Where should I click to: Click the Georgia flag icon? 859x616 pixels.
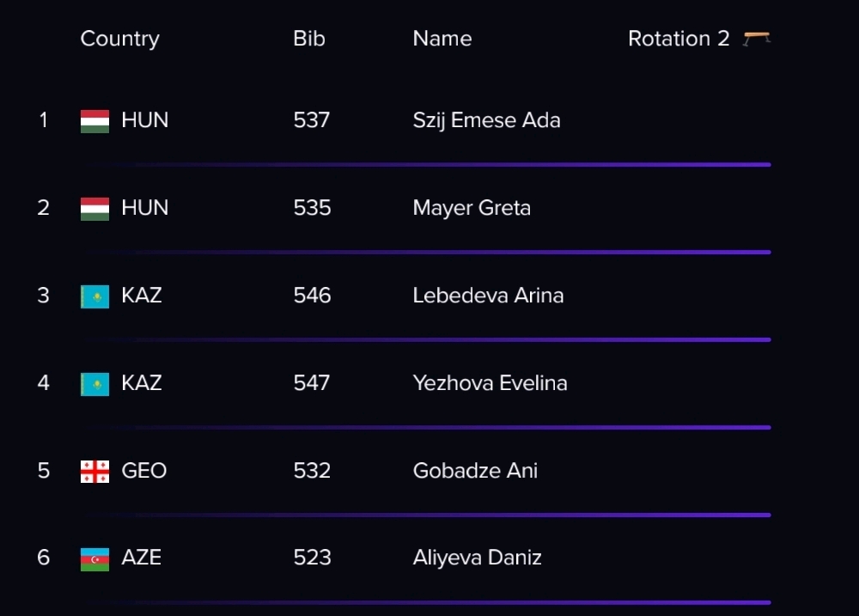94,472
